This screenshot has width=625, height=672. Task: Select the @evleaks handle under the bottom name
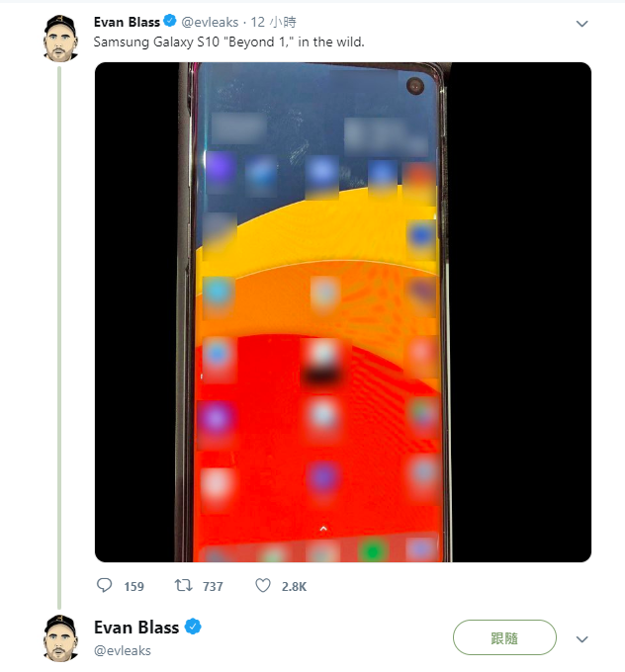pos(123,651)
